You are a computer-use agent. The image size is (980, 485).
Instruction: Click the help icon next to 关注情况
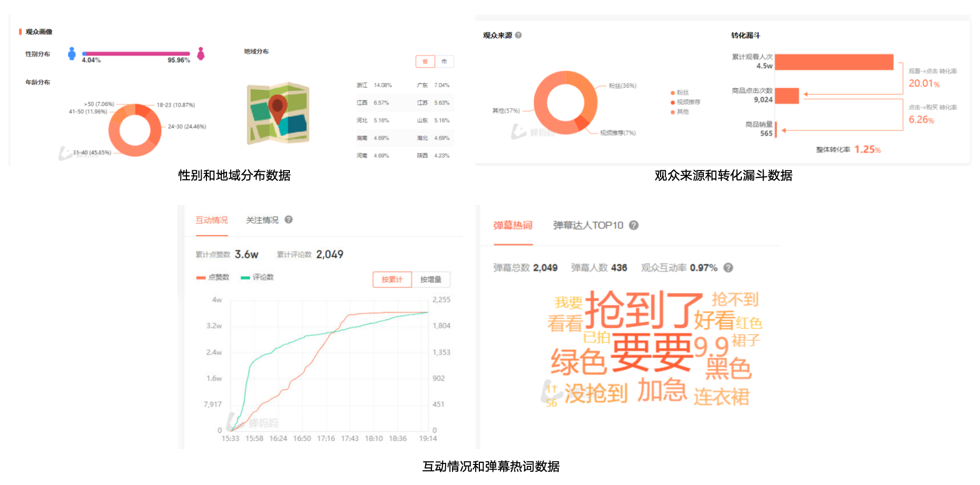point(288,220)
